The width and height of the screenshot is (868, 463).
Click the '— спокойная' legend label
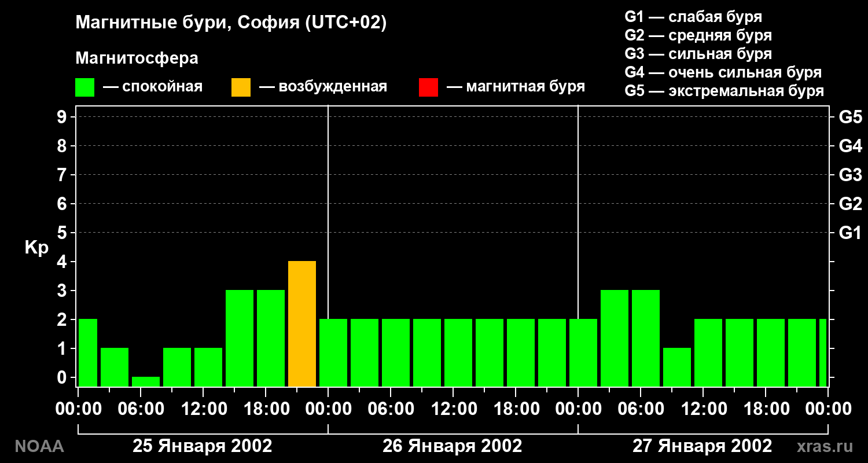coord(153,87)
